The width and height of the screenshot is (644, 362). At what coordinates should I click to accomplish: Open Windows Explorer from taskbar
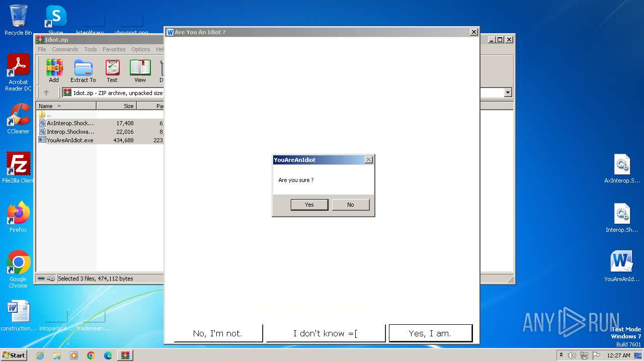coord(57,355)
